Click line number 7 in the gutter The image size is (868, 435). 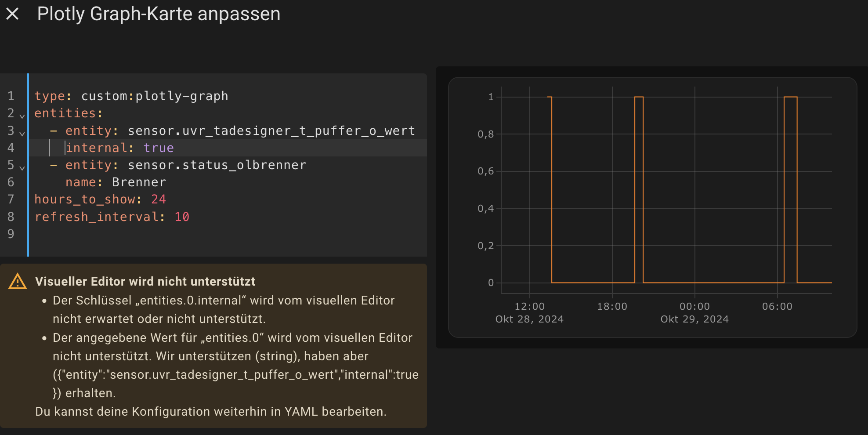(11, 199)
